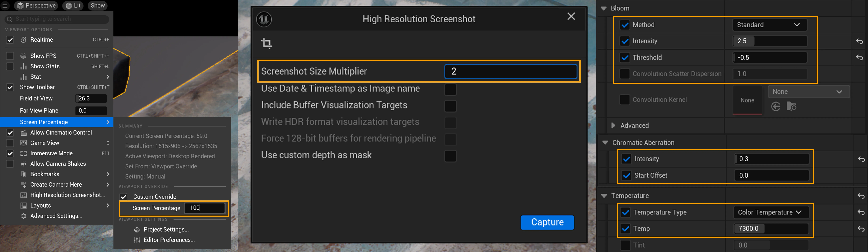Image resolution: width=868 pixels, height=252 pixels.
Task: Click the Capture button
Action: 547,222
